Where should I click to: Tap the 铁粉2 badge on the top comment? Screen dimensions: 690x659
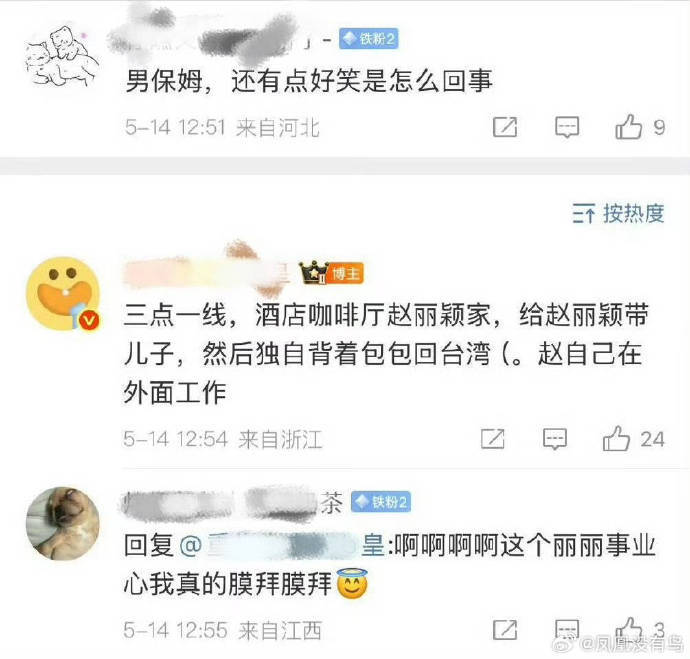pos(369,39)
